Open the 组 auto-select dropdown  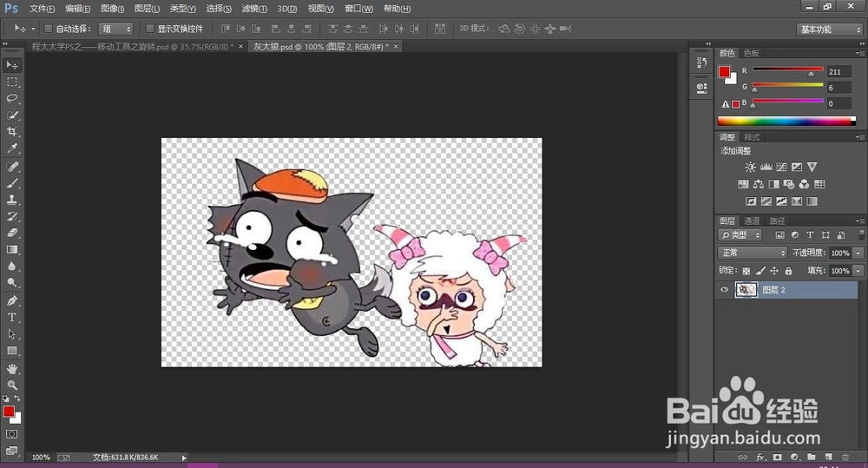click(116, 29)
